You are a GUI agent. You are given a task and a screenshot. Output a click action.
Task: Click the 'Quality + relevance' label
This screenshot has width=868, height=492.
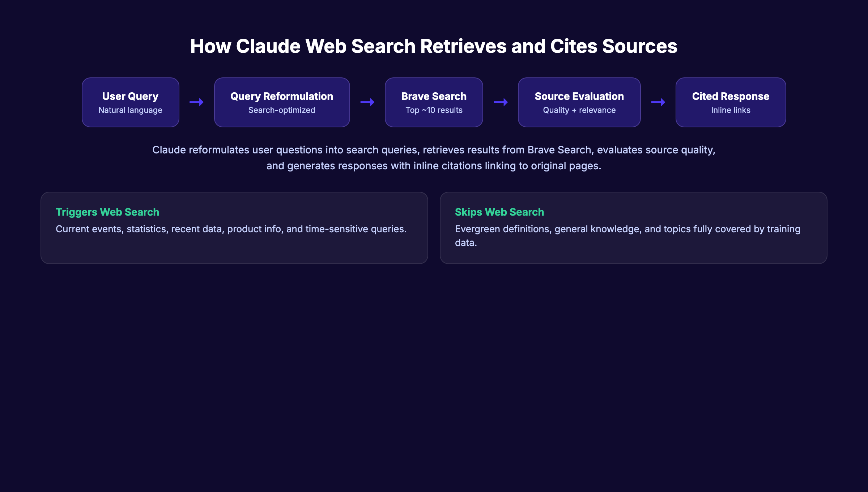tap(579, 110)
